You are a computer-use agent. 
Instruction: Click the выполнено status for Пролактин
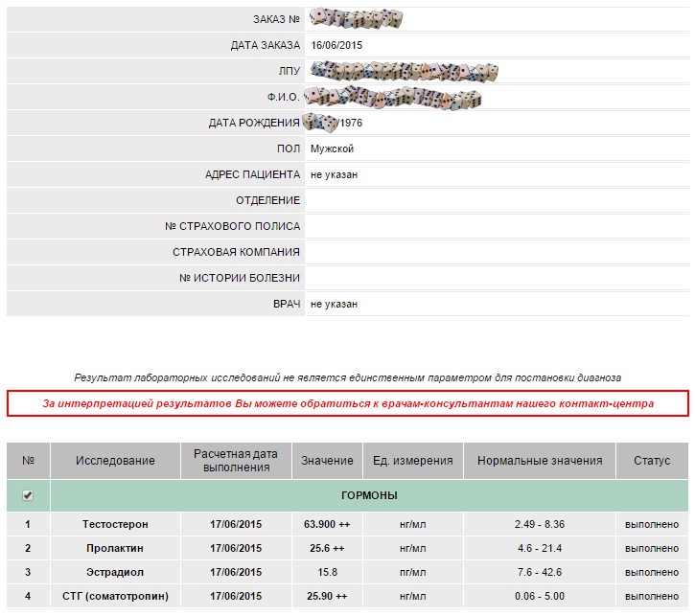point(652,548)
